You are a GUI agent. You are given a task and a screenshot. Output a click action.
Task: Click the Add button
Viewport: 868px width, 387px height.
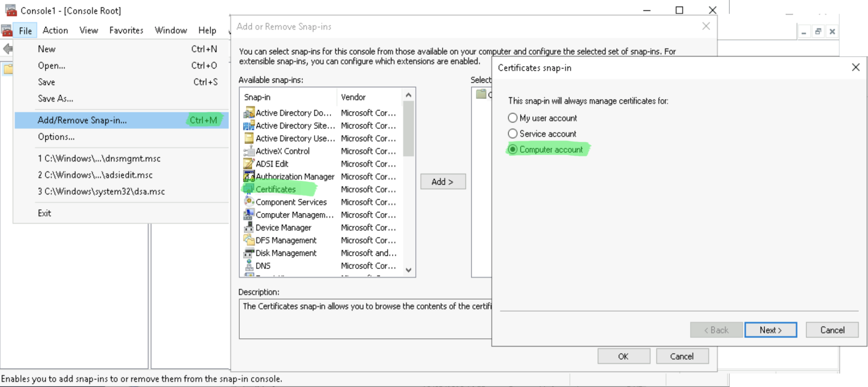click(x=442, y=182)
